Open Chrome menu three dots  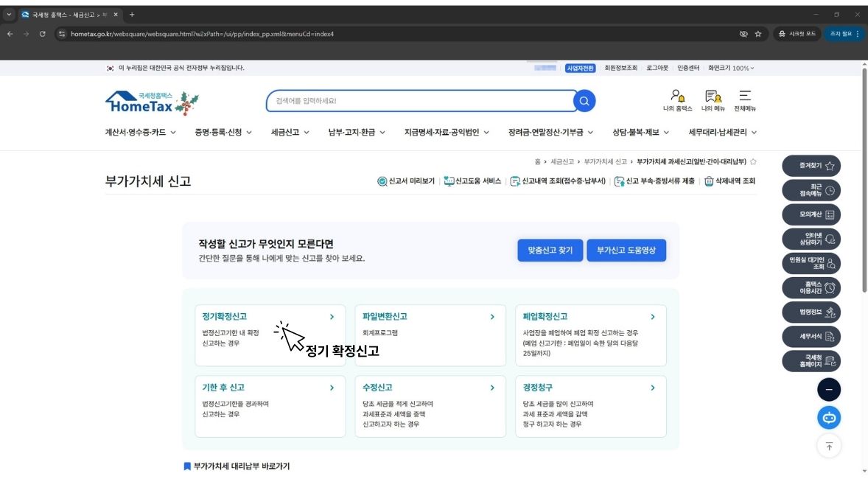coord(858,34)
